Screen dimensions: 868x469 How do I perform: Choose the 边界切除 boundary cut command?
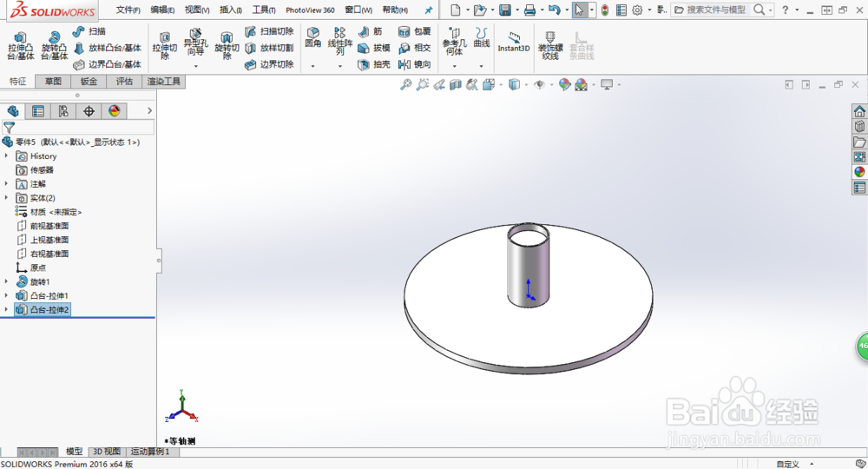coord(270,65)
